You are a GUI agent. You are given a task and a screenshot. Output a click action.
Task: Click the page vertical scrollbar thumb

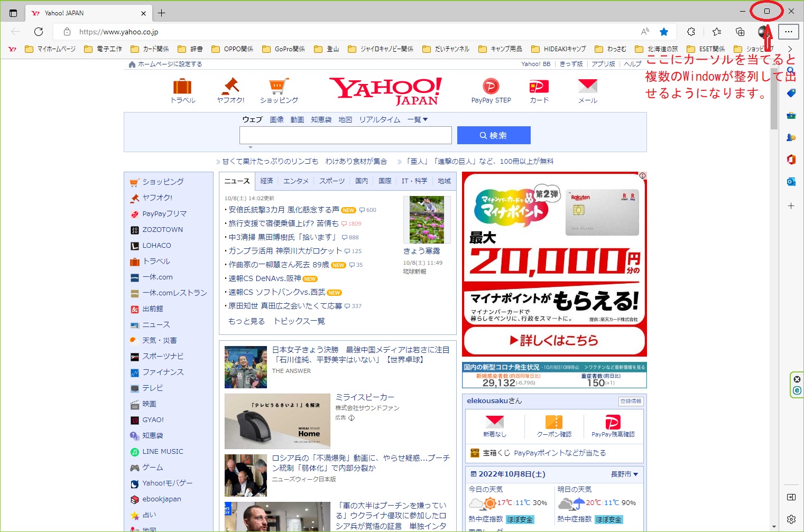774,98
